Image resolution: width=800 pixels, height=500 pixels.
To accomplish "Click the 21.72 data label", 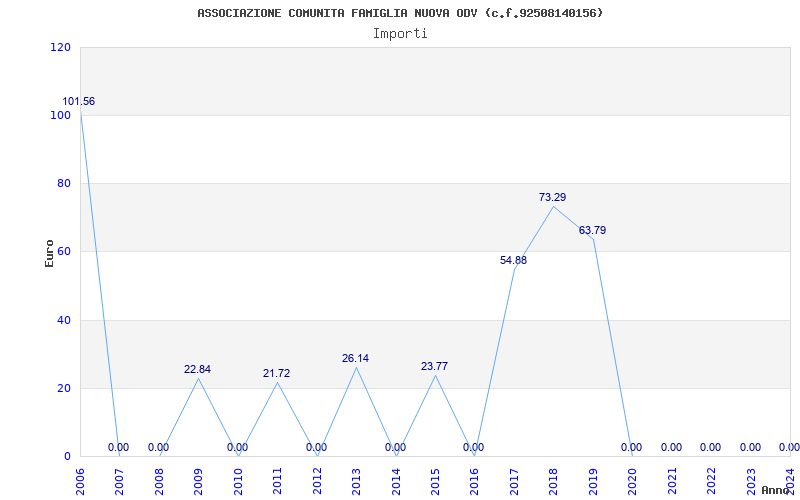I will click(277, 373).
